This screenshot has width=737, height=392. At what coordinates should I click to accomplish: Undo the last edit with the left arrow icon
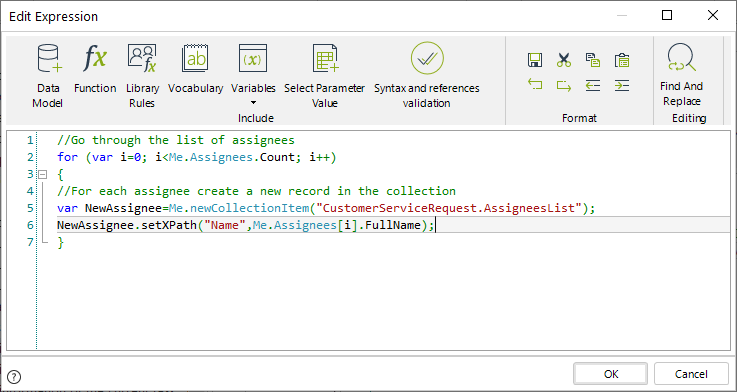(x=535, y=85)
